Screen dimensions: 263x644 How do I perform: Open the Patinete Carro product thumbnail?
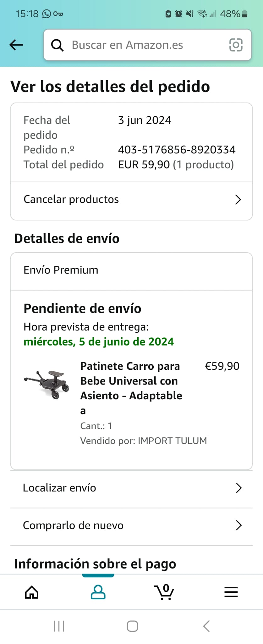click(x=47, y=384)
